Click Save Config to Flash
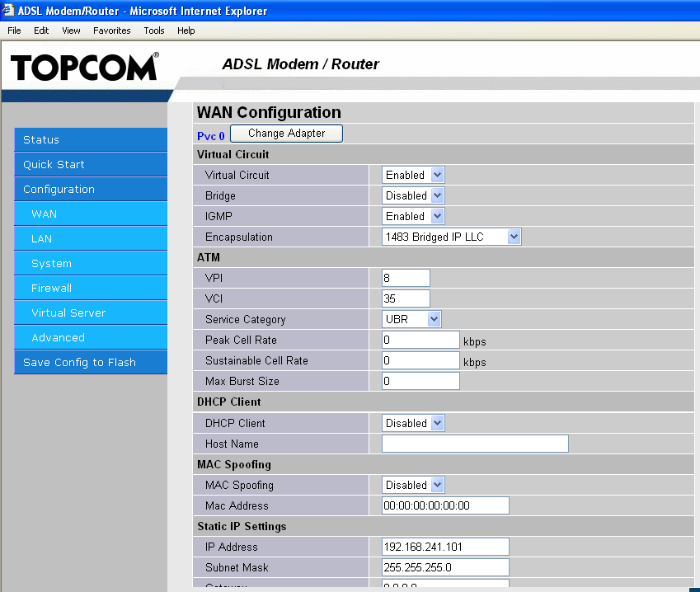Image resolution: width=700 pixels, height=592 pixels. coord(91,363)
